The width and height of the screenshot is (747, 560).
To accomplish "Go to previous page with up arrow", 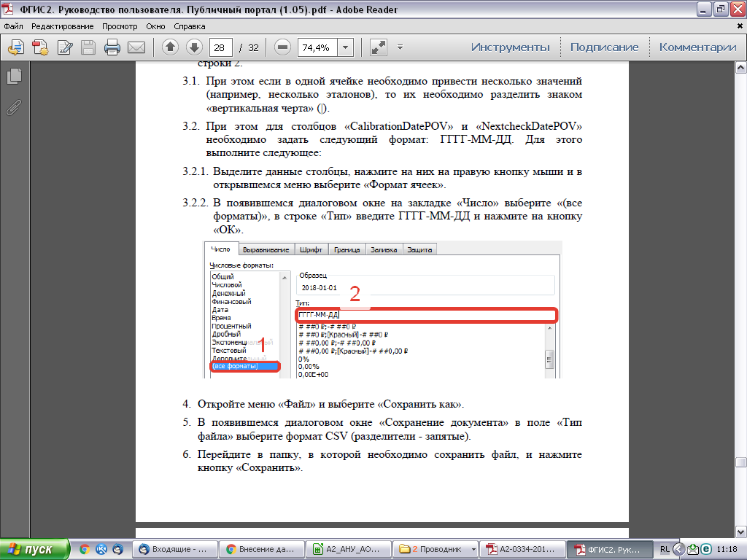I will pyautogui.click(x=170, y=47).
